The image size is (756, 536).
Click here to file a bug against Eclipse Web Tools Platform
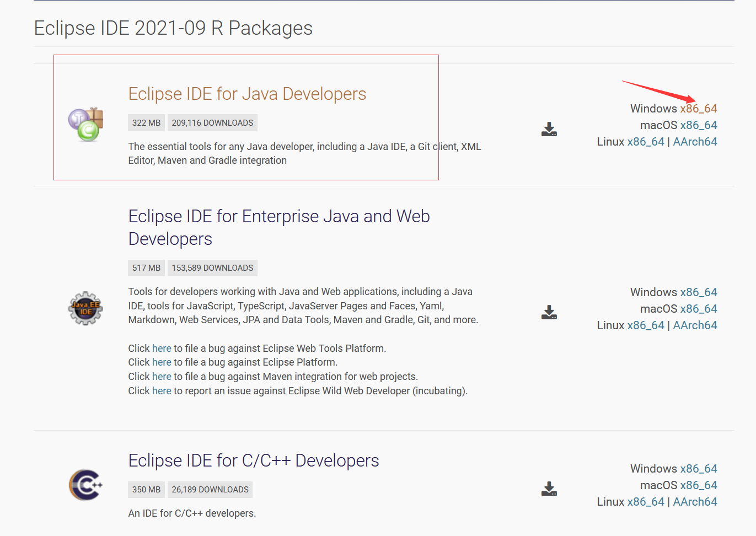click(162, 348)
